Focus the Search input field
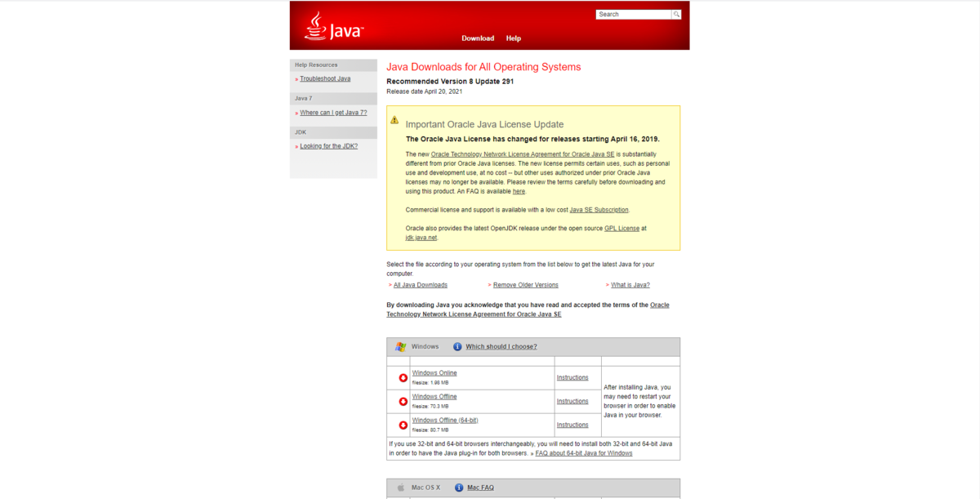Viewport: 980px width, 499px height. (634, 15)
